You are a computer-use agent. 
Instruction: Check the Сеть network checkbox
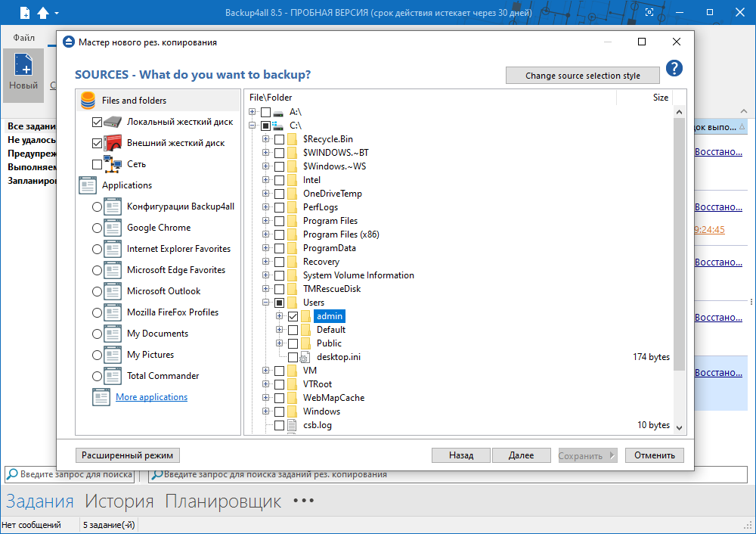(97, 164)
